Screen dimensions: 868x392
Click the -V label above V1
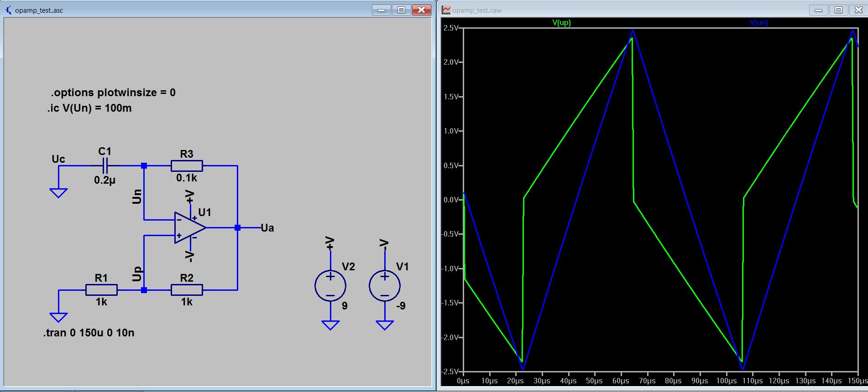tap(384, 245)
